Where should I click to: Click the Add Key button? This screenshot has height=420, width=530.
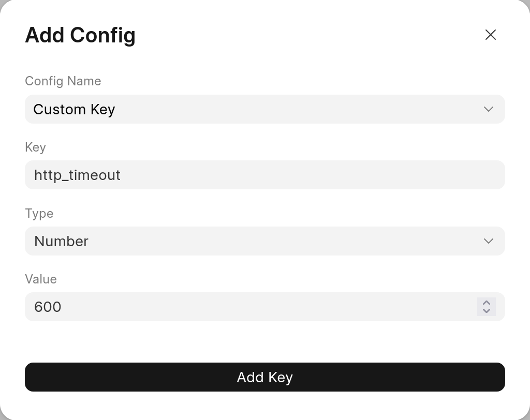click(265, 377)
